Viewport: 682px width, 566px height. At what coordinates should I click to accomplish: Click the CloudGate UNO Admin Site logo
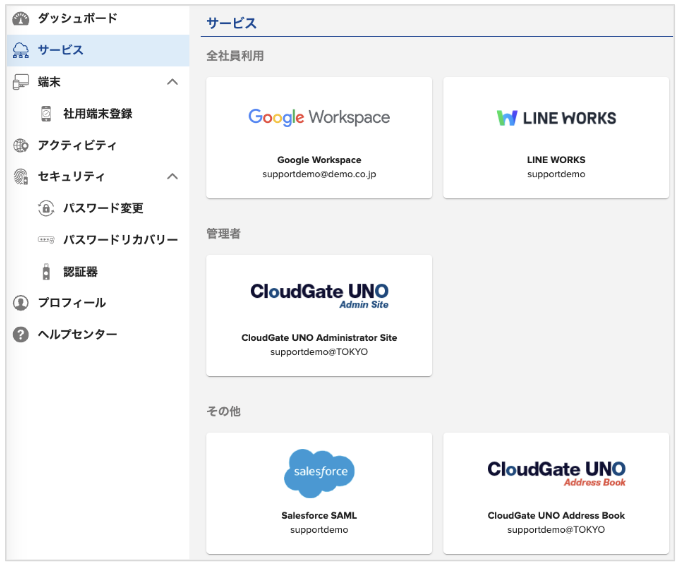coord(319,296)
